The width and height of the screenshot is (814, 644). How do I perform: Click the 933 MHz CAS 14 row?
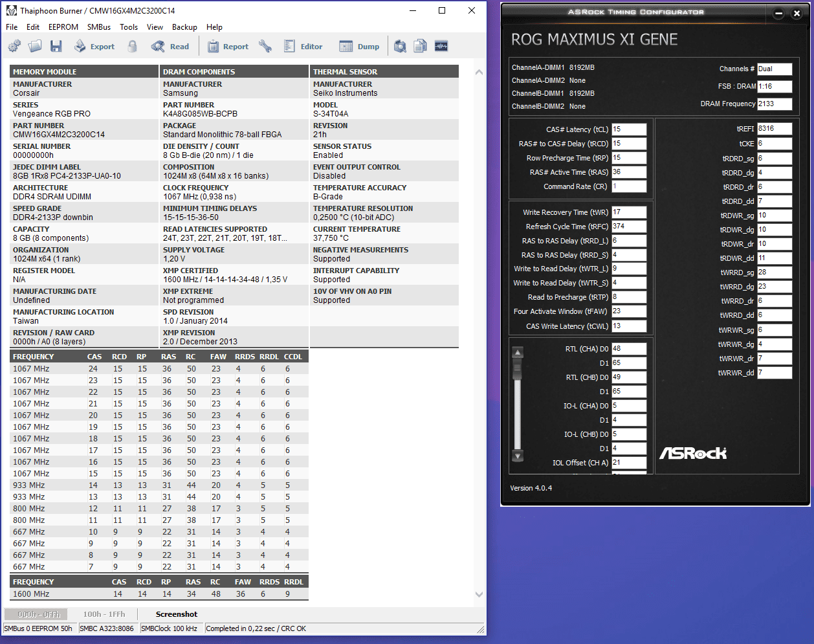(x=159, y=485)
